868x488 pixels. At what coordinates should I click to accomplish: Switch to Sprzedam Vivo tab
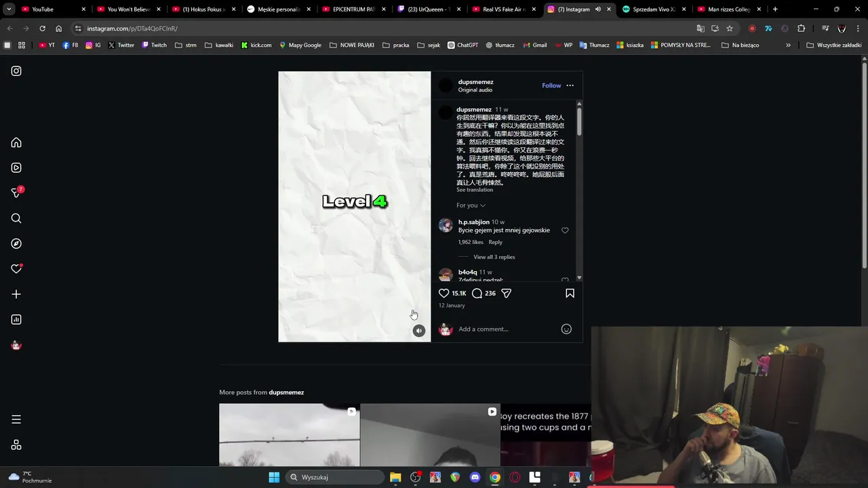pos(654,9)
